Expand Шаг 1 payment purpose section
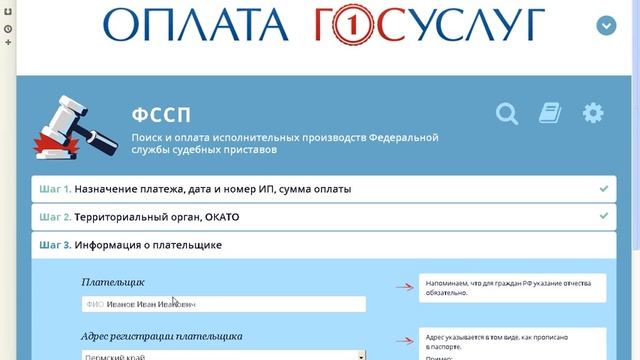The height and width of the screenshot is (360, 640). pos(324,189)
